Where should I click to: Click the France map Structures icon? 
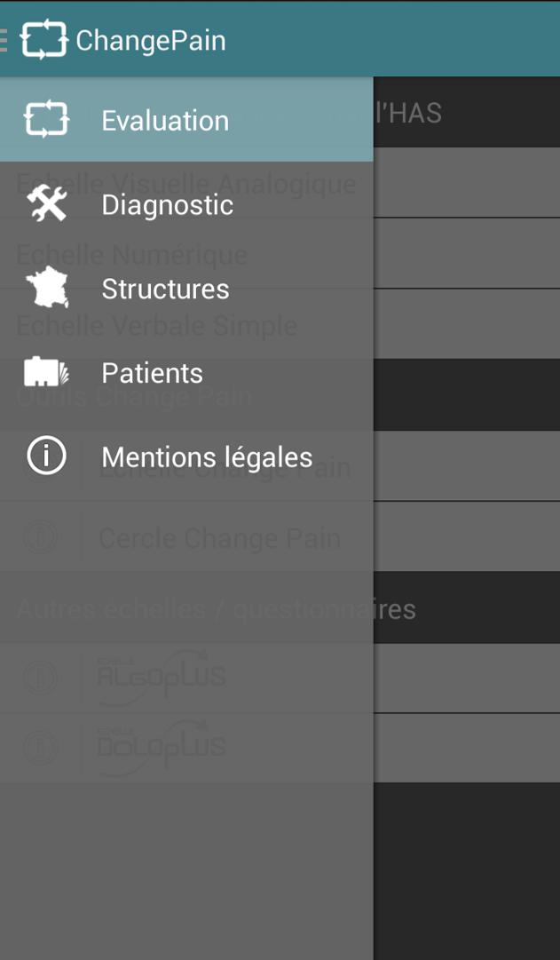(47, 289)
